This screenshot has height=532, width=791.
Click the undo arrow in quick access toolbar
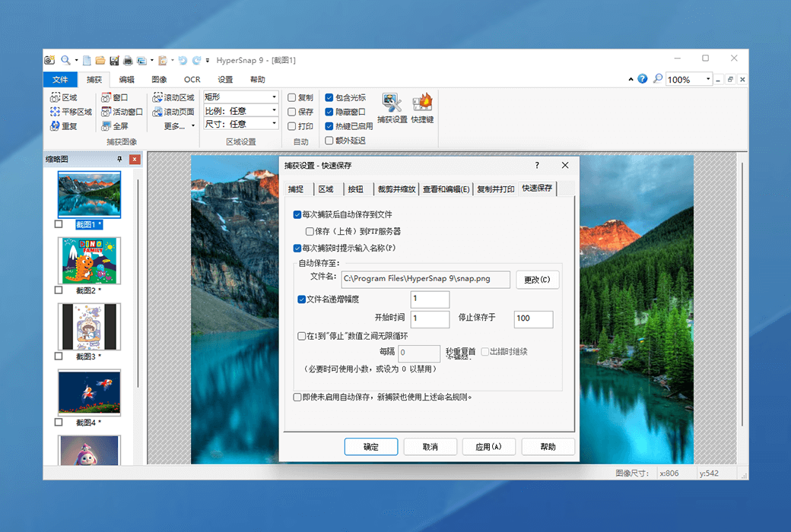click(183, 60)
